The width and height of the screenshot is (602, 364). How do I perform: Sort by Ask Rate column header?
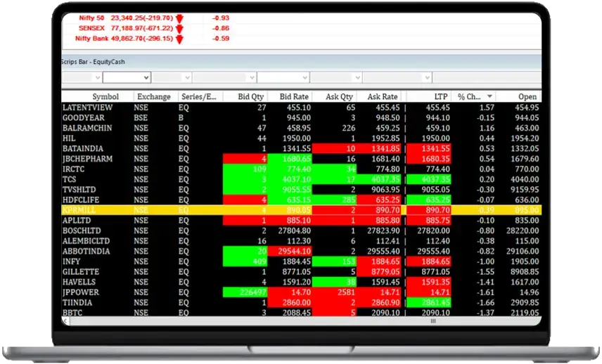click(x=379, y=97)
